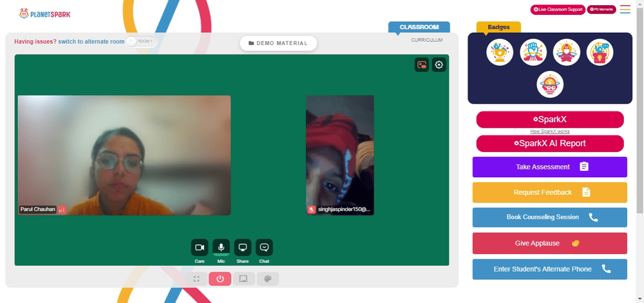Click switch to alternate room link
The image size is (644, 303).
(91, 41)
